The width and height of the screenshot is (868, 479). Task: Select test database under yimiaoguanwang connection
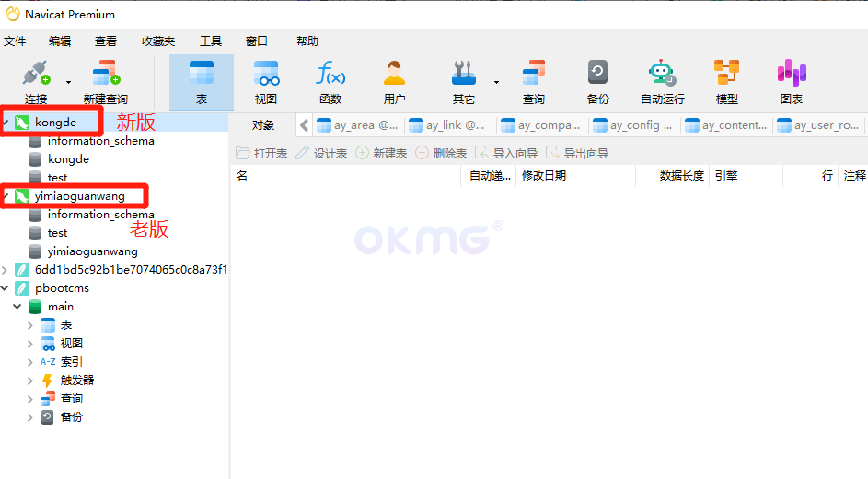click(x=58, y=232)
